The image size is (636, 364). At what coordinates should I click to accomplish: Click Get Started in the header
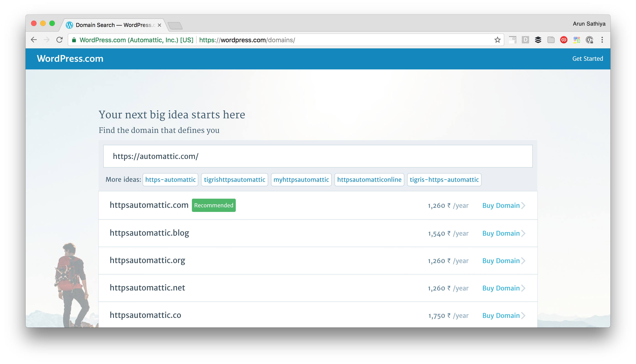tap(588, 59)
